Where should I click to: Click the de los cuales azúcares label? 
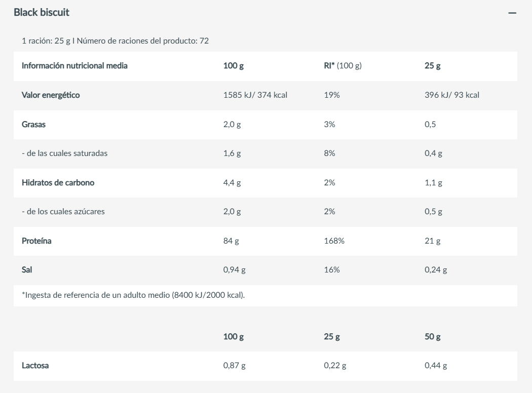pyautogui.click(x=63, y=212)
